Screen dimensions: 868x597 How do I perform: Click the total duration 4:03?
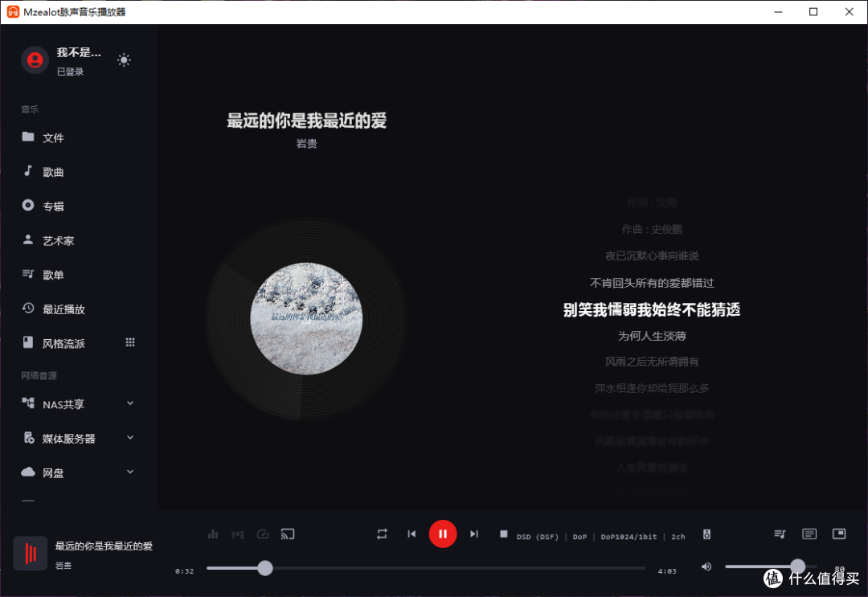667,571
